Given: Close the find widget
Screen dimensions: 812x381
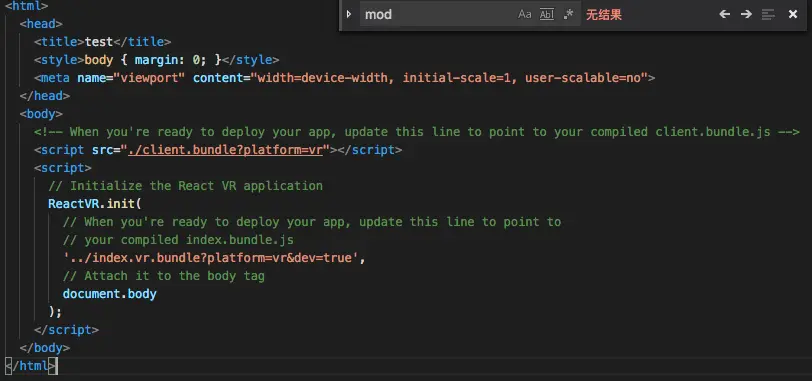Looking at the screenshot, I should click(x=793, y=14).
